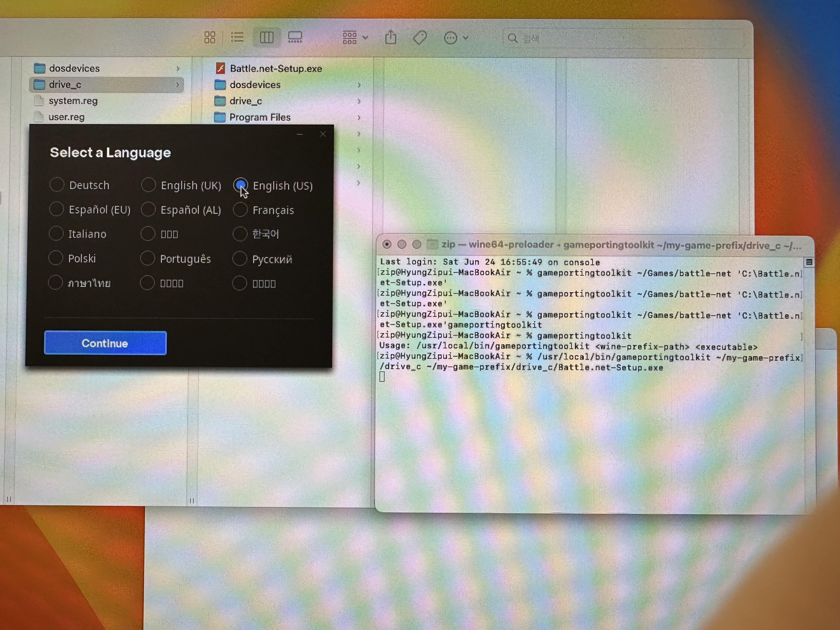Select the English (US) language option
This screenshot has width=840, height=630.
coord(273,186)
